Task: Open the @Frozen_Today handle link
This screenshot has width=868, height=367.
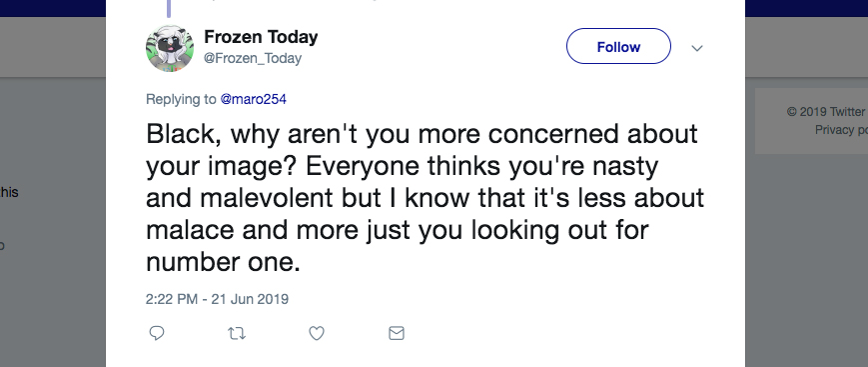Action: tap(253, 58)
